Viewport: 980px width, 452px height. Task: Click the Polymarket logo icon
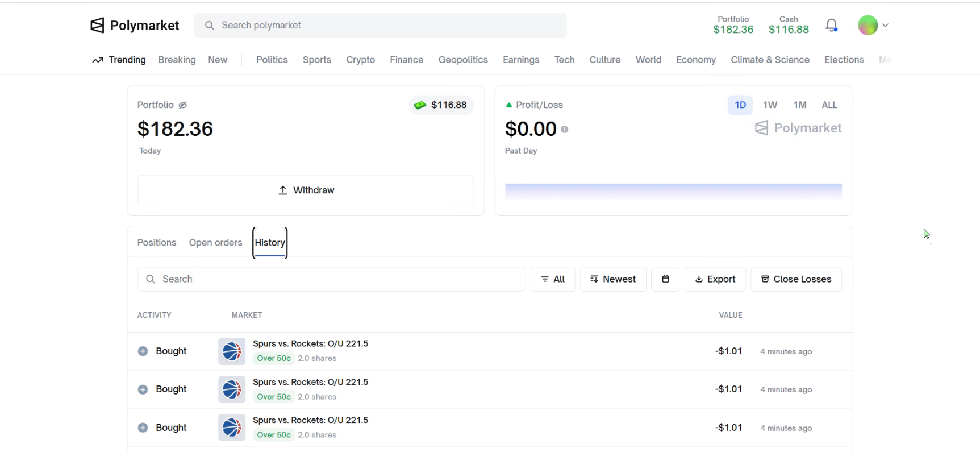tap(97, 25)
